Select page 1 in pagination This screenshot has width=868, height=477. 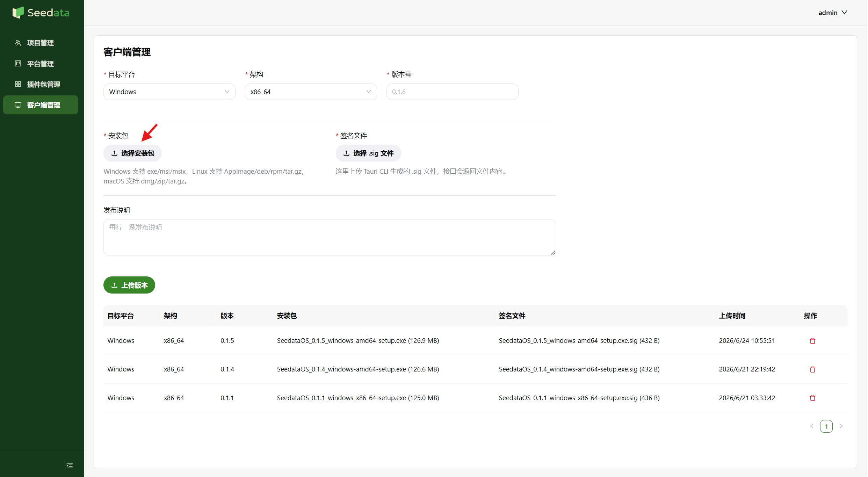point(826,426)
